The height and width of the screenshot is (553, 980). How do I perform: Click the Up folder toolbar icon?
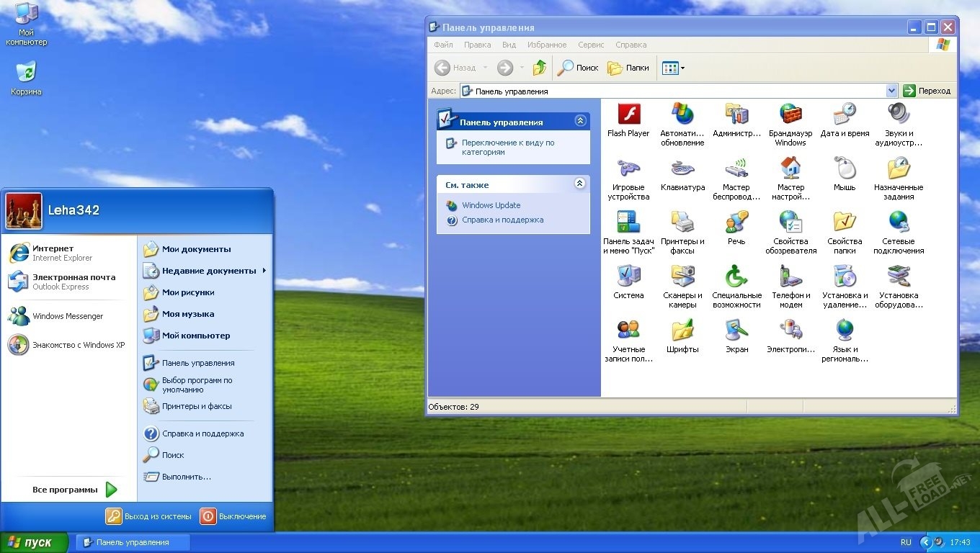tap(539, 68)
